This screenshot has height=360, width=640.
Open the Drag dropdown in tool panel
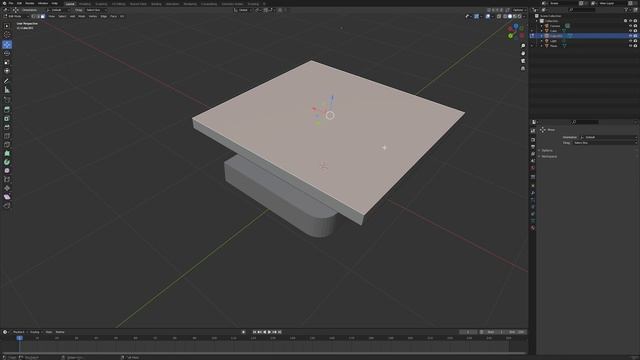(x=604, y=143)
